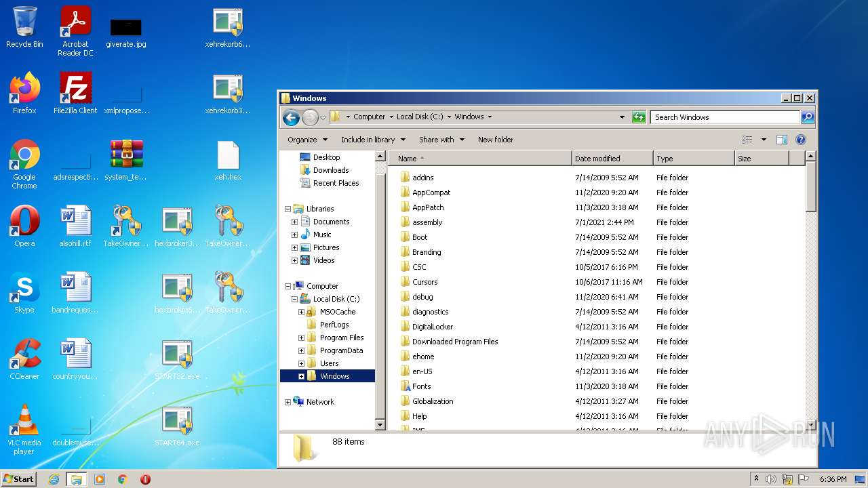Click the search magnifier button
The image size is (868, 488).
[807, 117]
